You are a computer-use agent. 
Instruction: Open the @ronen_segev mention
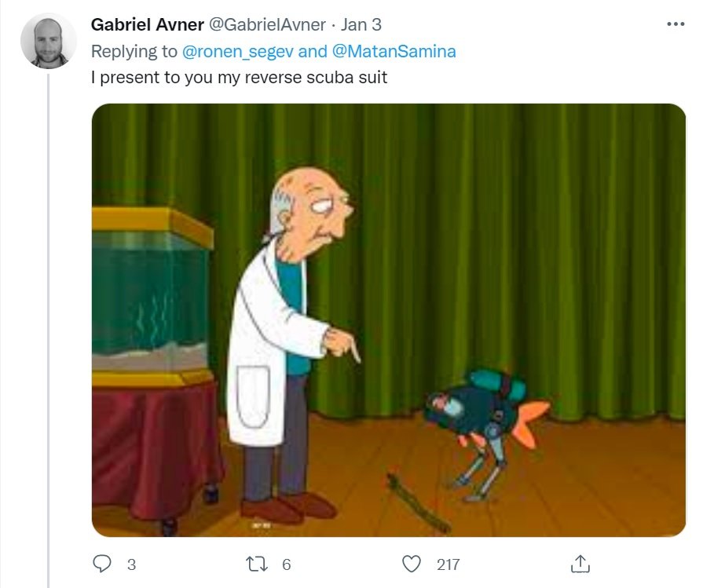(238, 51)
